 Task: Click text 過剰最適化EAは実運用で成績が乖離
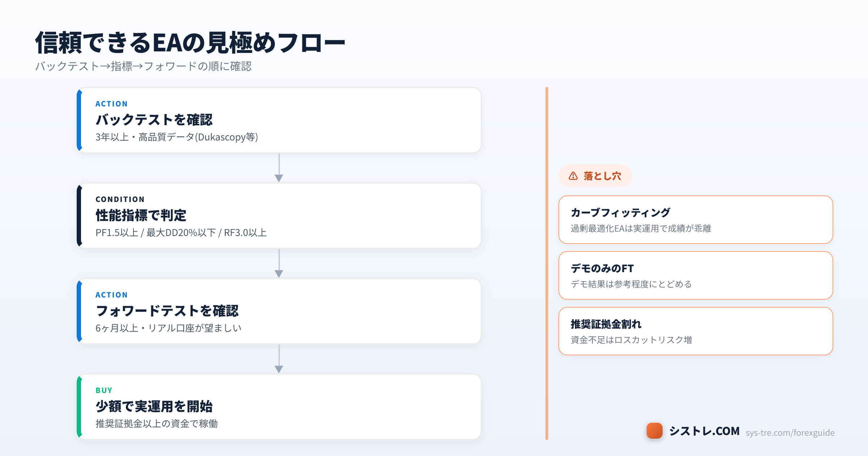click(641, 229)
